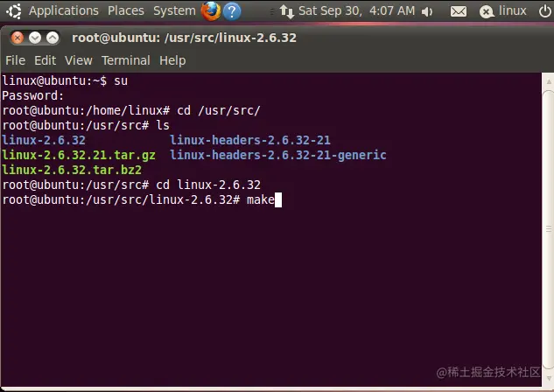
Task: Click the typed make command
Action: point(261,199)
